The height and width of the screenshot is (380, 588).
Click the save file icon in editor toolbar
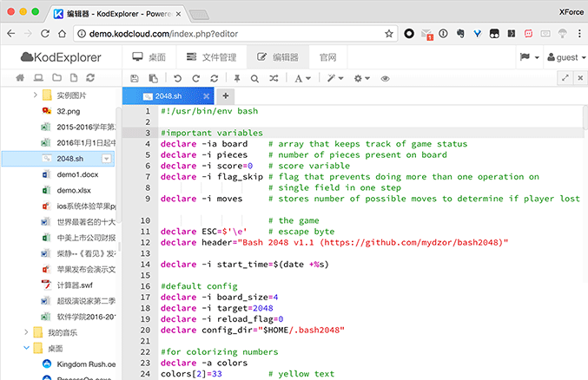coord(135,78)
